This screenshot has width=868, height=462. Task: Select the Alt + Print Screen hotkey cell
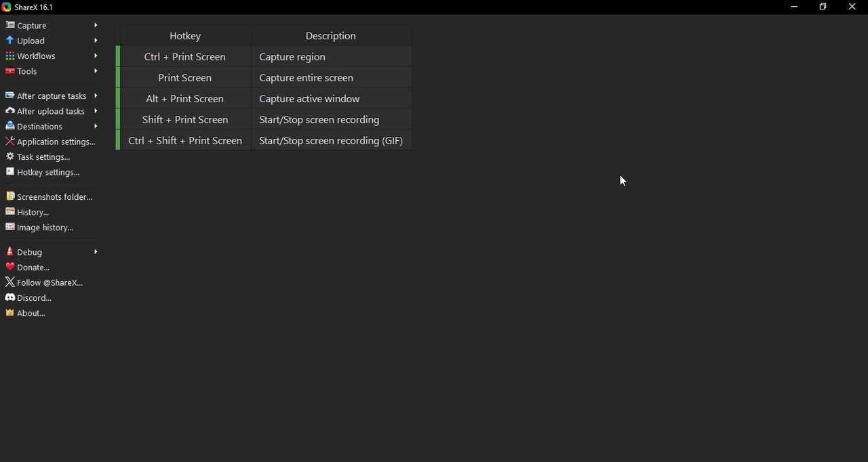coord(184,98)
